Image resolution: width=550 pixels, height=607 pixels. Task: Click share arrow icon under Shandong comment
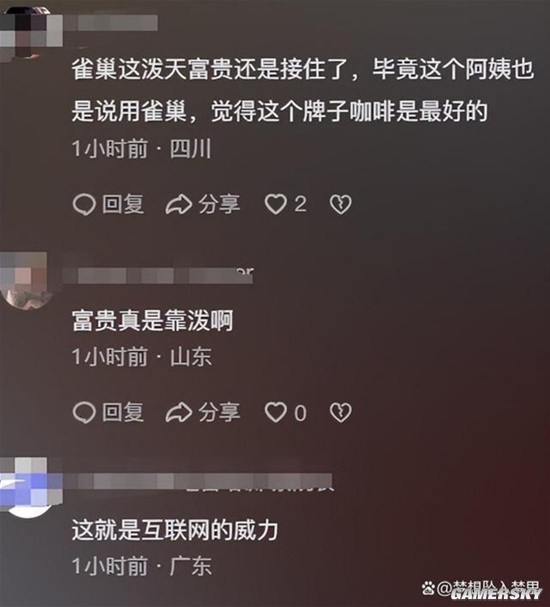(x=178, y=412)
